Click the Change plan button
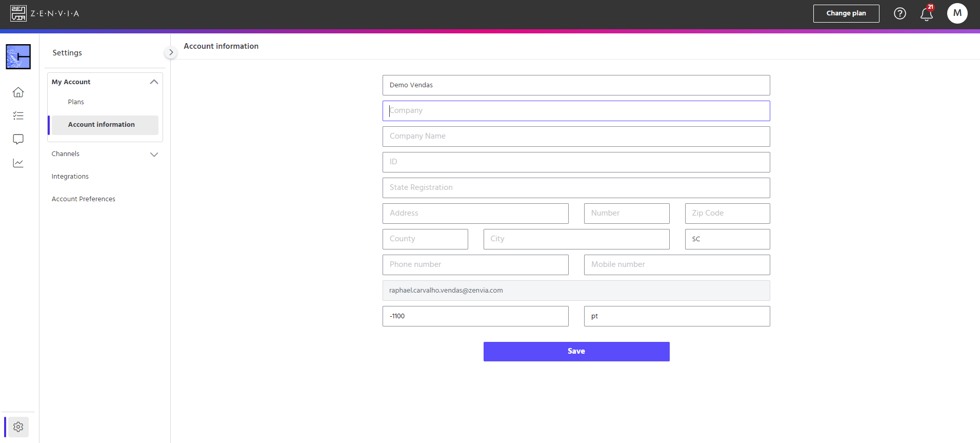The image size is (980, 443). [846, 13]
